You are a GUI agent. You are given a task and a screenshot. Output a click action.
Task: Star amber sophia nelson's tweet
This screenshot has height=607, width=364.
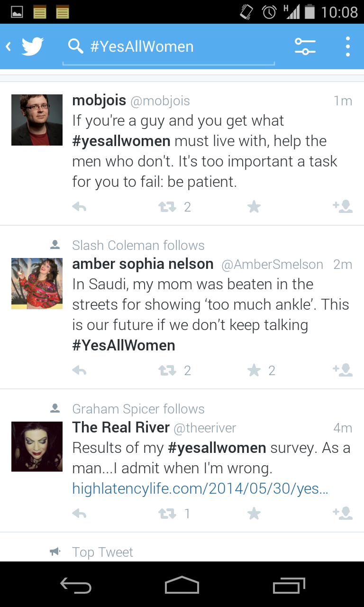point(255,370)
